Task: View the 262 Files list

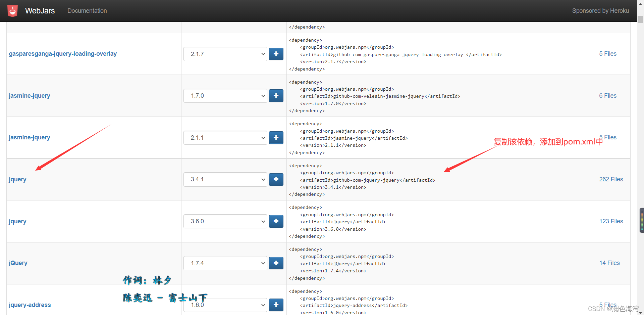Action: (x=611, y=179)
